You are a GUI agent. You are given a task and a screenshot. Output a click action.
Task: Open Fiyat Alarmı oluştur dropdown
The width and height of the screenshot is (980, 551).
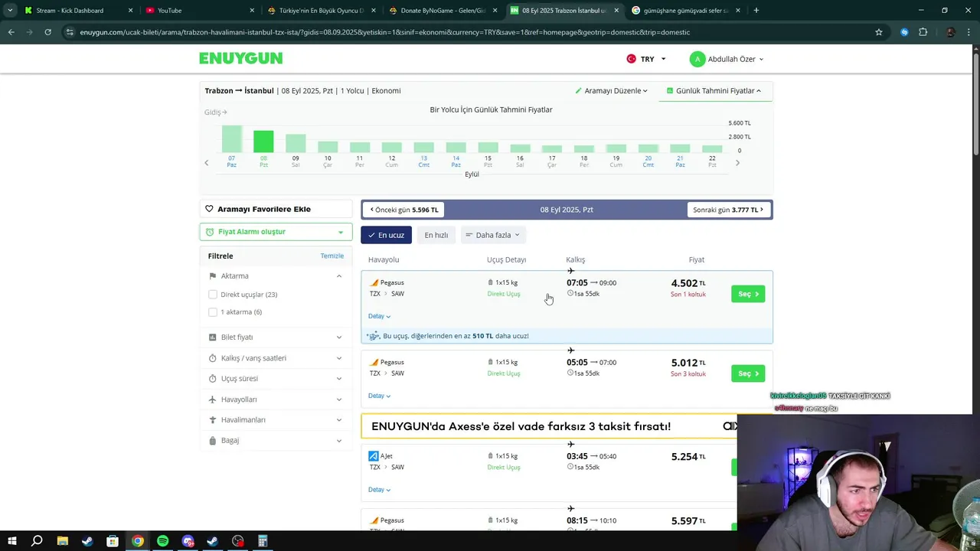point(276,232)
